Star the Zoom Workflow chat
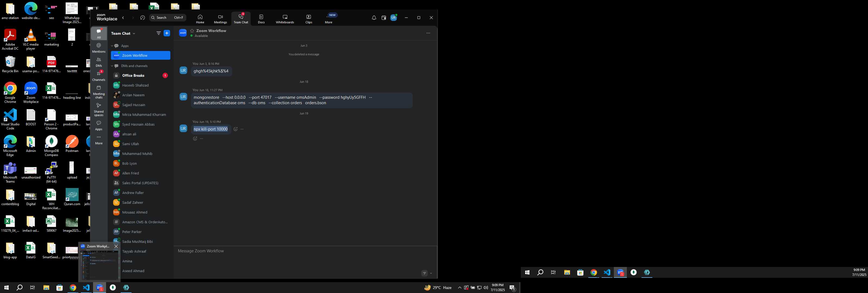The width and height of the screenshot is (868, 293). (x=192, y=31)
